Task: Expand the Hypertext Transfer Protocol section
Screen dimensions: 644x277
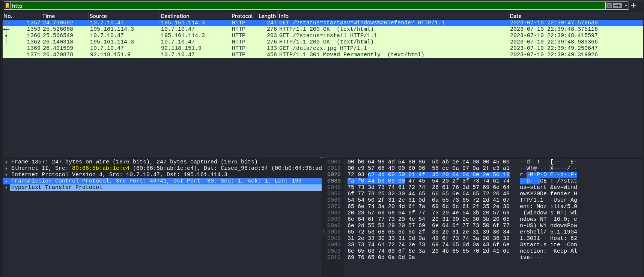Action: coord(6,187)
